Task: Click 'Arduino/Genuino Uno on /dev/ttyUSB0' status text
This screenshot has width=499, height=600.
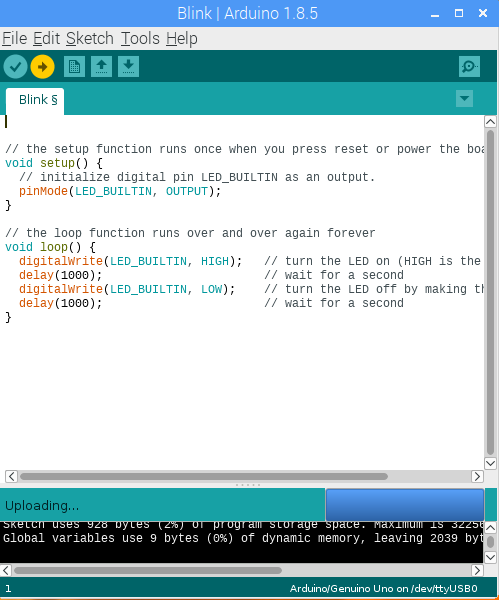Action: pyautogui.click(x=383, y=589)
